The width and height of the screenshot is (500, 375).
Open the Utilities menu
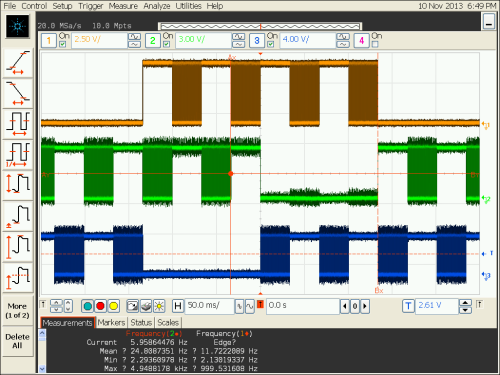(188, 6)
